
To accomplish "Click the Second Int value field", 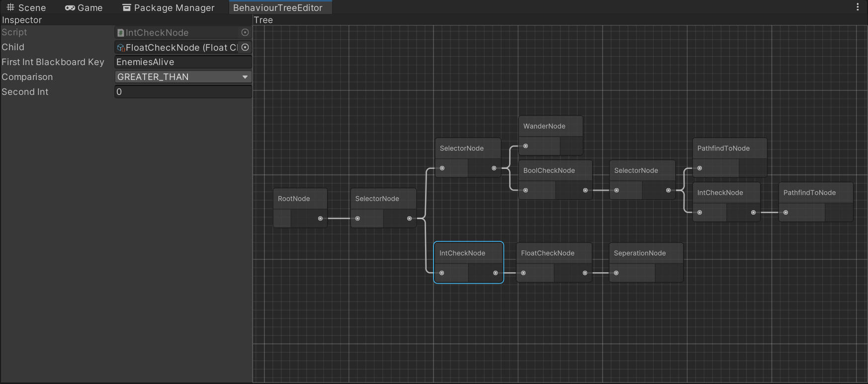I will pos(182,92).
